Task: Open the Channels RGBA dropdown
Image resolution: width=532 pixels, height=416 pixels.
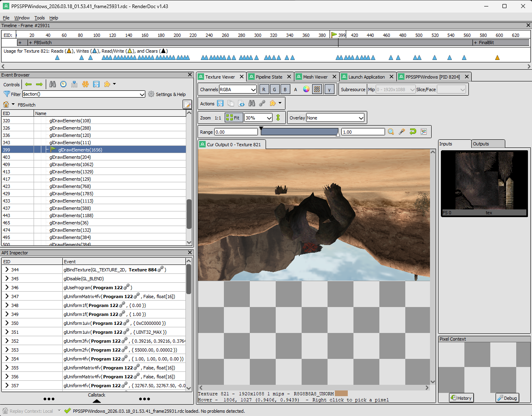Action: tap(238, 90)
